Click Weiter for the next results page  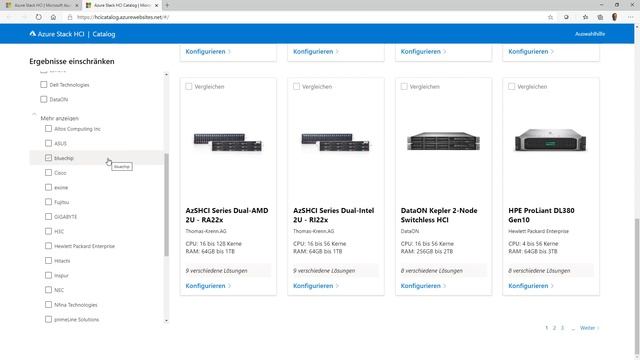point(589,328)
